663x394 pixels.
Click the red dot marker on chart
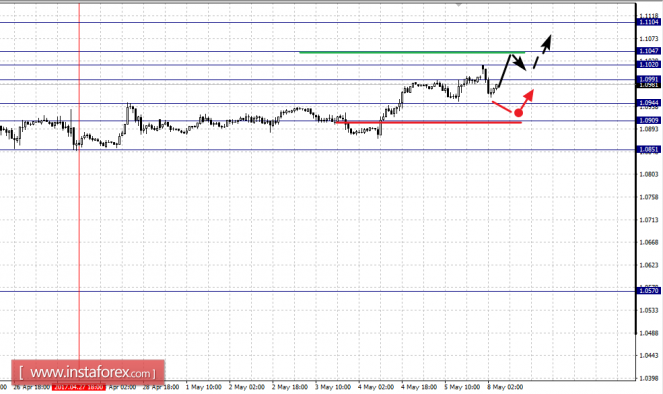coord(518,113)
